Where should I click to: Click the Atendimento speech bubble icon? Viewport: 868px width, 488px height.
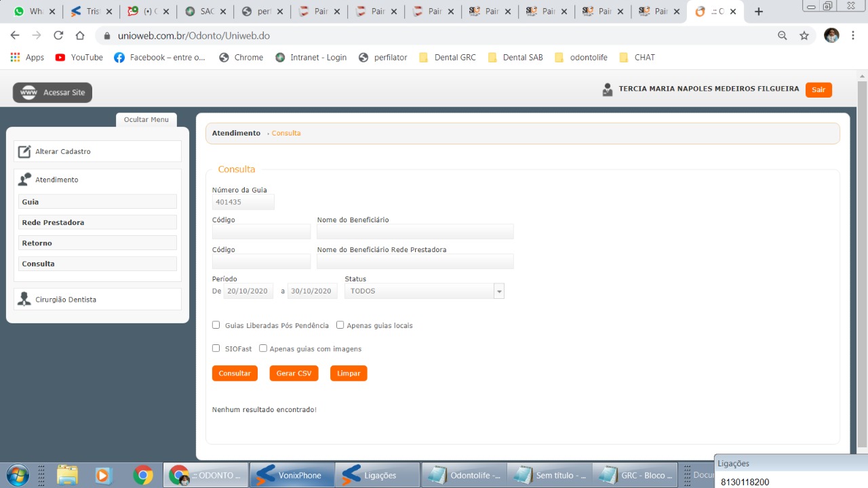click(24, 180)
